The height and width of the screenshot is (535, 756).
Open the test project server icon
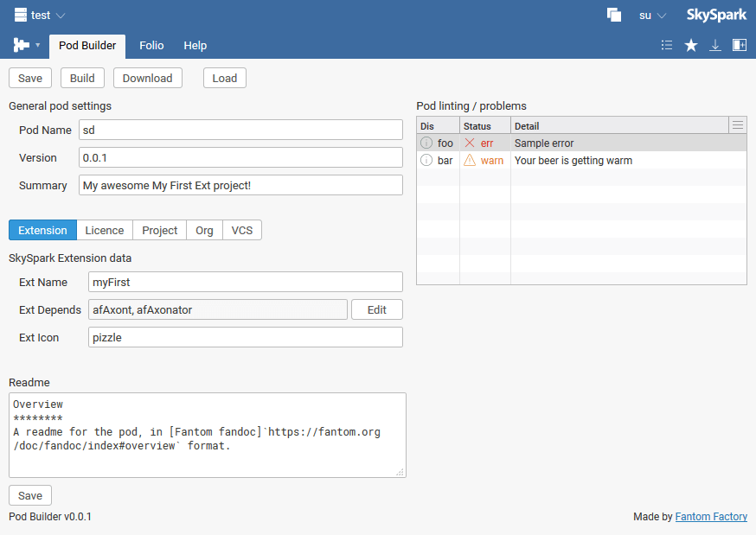pos(20,15)
